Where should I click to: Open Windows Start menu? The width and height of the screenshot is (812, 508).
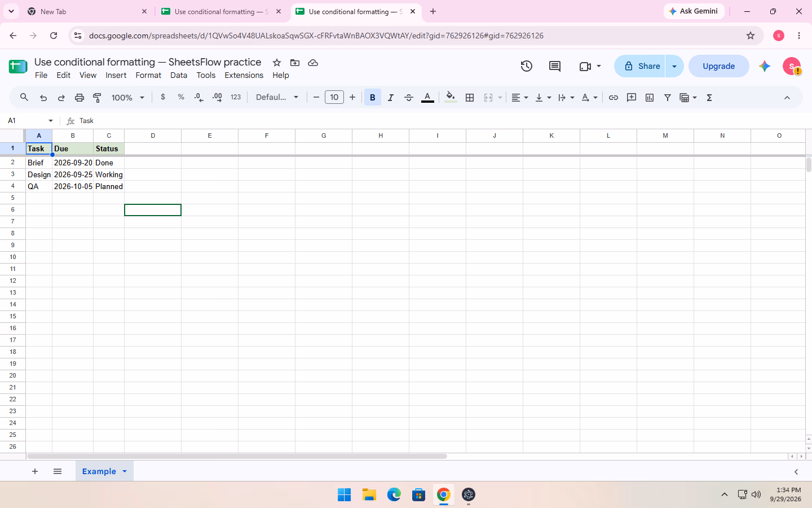(344, 495)
